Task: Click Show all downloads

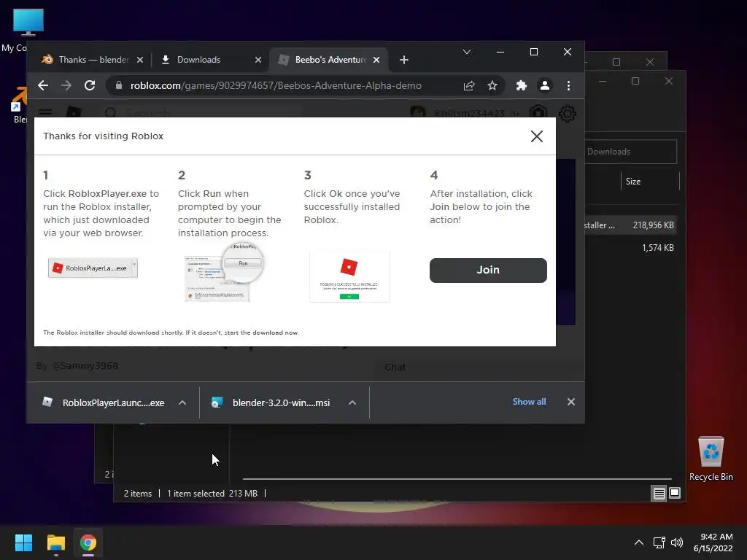Action: (530, 402)
